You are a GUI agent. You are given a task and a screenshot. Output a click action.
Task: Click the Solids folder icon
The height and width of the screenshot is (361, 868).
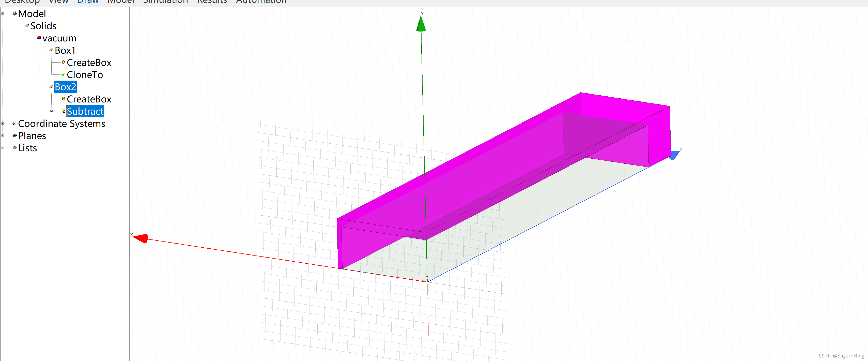click(27, 26)
